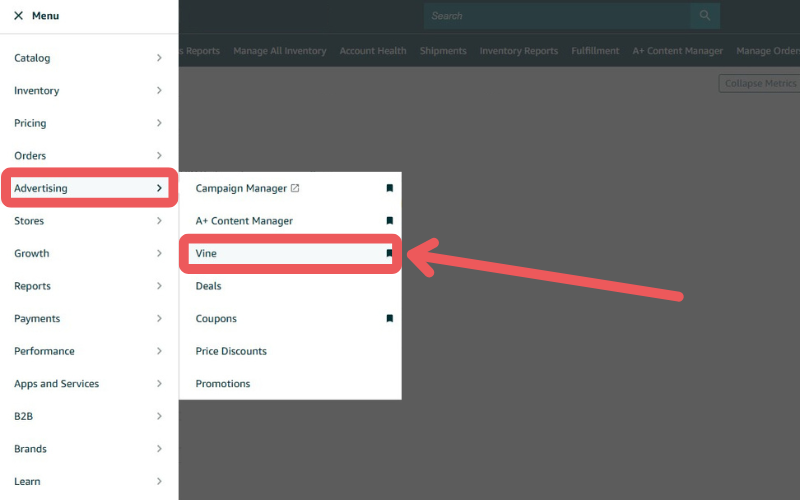Expand the Payments menu chevron
800x500 pixels.
[159, 319]
